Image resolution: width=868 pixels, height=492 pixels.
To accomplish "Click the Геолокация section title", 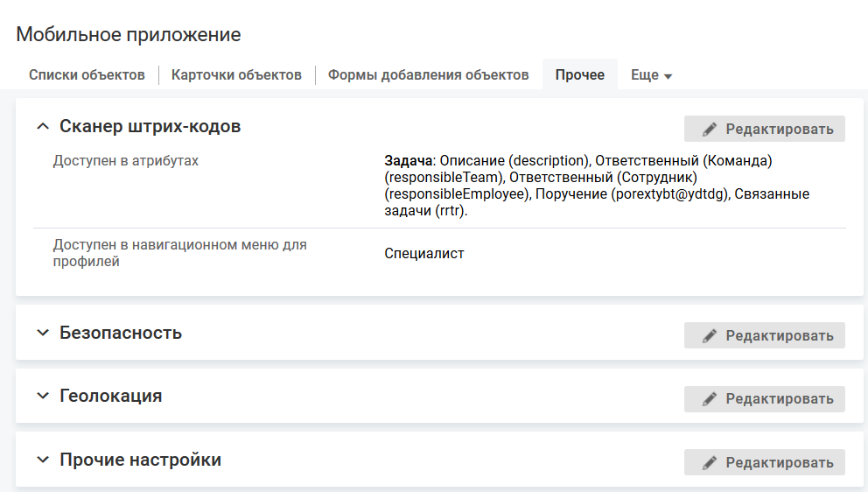I will (110, 396).
